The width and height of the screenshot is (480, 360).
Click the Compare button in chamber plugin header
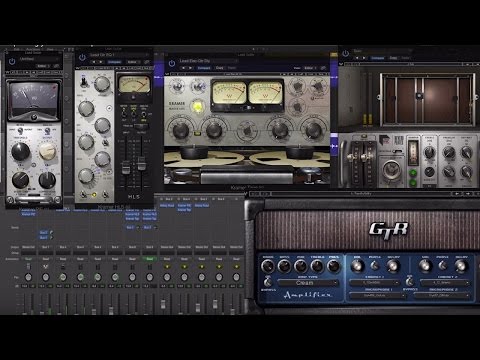tap(378, 58)
